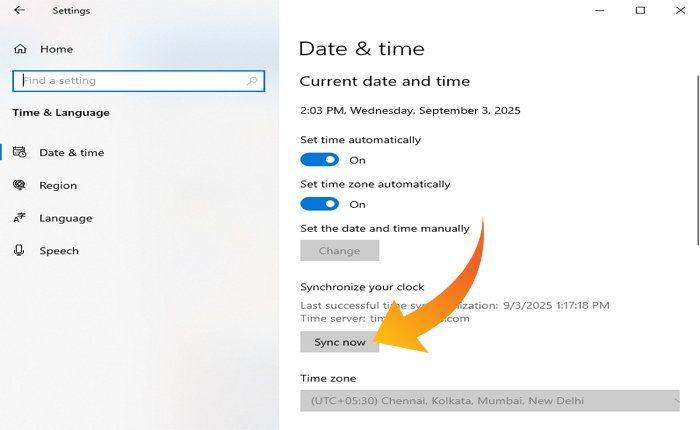Select Date & time in sidebar
The width and height of the screenshot is (700, 430).
[71, 153]
